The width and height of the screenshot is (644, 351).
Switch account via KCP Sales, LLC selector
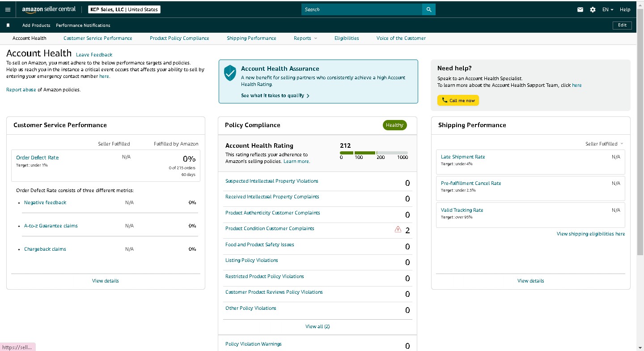pyautogui.click(x=124, y=9)
